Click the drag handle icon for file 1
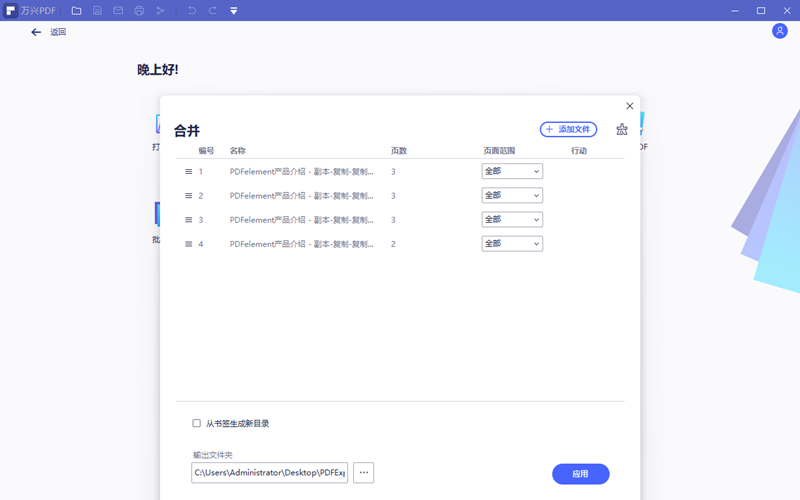This screenshot has width=800, height=500. click(x=188, y=171)
